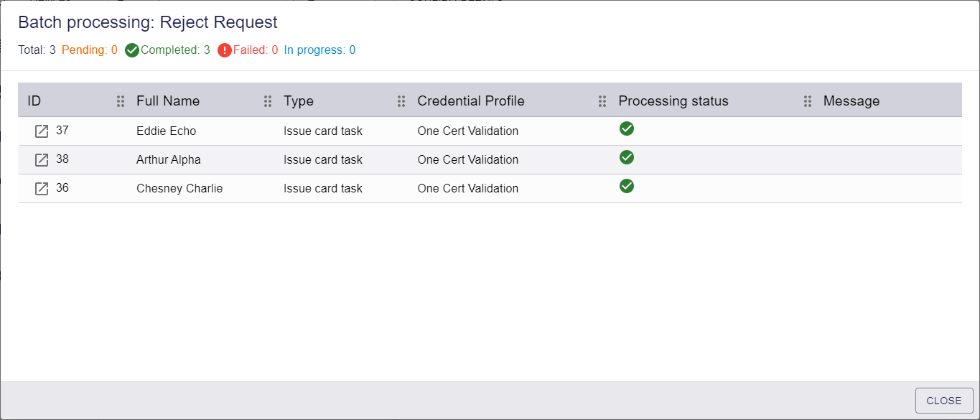Grab the column handle after Full Name header
980x420 pixels.
click(x=268, y=101)
